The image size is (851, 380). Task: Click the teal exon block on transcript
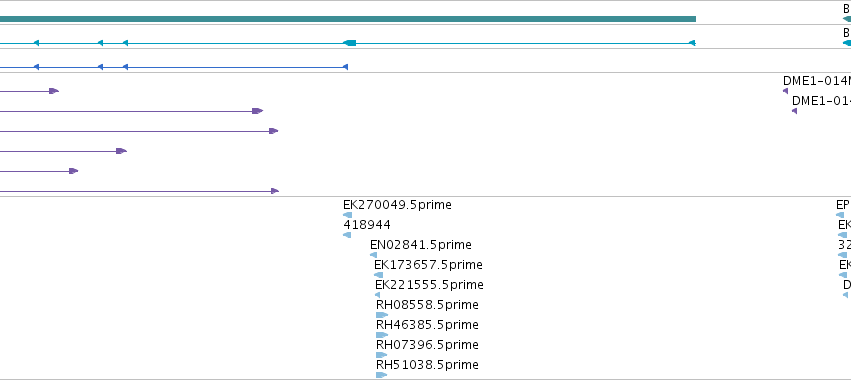click(x=350, y=43)
